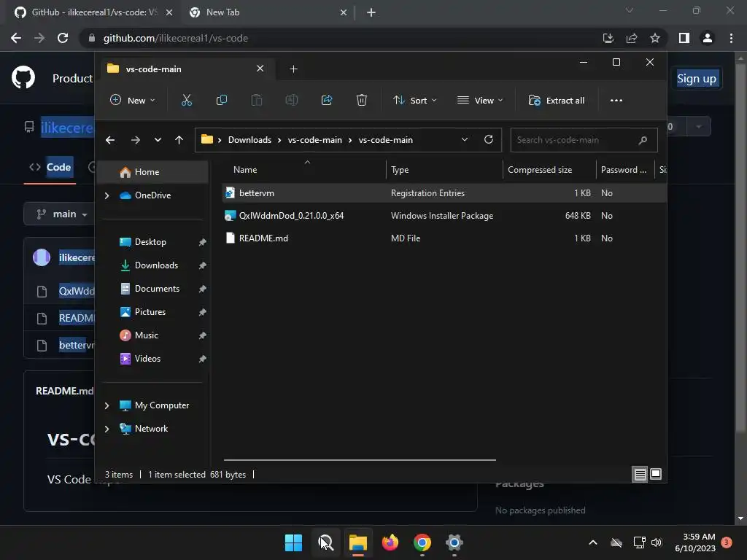Switch to details view layout icon
The width and height of the screenshot is (747, 560).
(640, 474)
